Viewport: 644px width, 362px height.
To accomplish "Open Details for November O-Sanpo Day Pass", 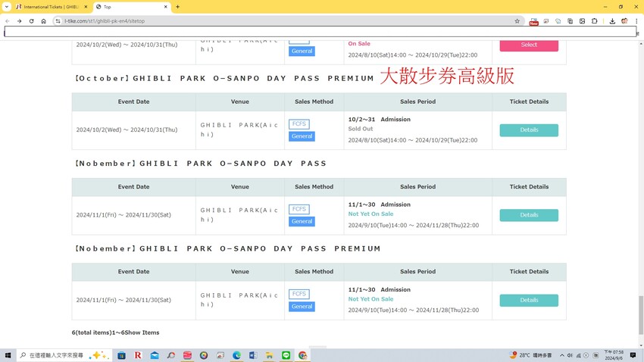I will (529, 215).
